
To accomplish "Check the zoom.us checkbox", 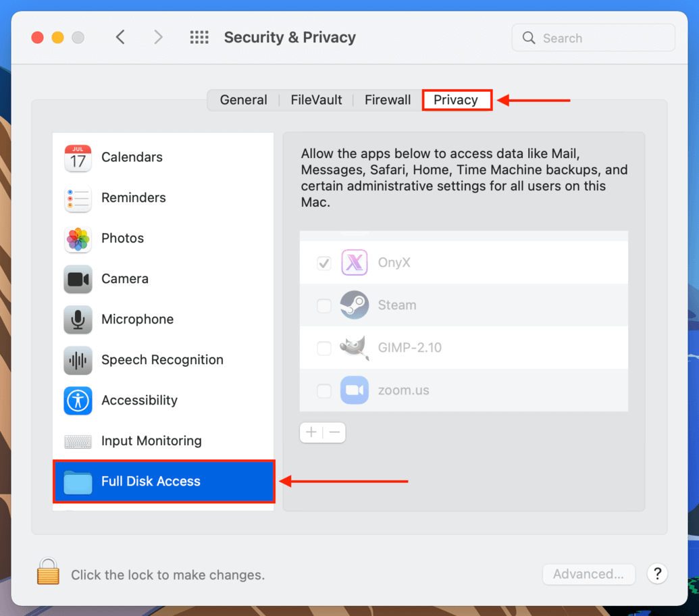I will click(x=324, y=391).
